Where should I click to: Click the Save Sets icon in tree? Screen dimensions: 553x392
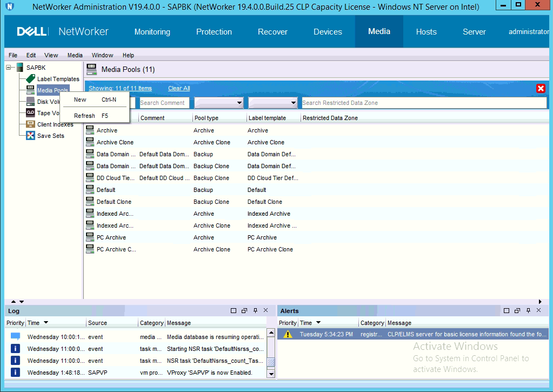pos(30,136)
